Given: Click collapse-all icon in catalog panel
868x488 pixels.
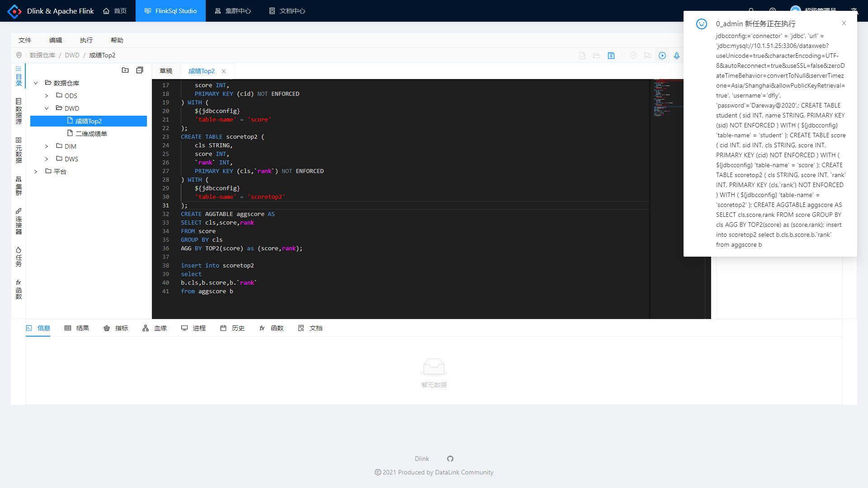Looking at the screenshot, I should (140, 70).
